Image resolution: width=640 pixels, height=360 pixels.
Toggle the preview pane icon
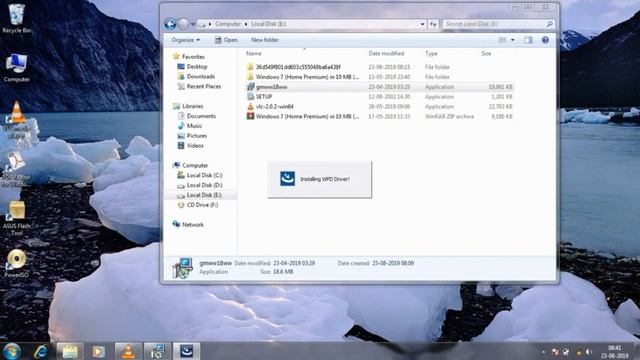click(x=528, y=40)
